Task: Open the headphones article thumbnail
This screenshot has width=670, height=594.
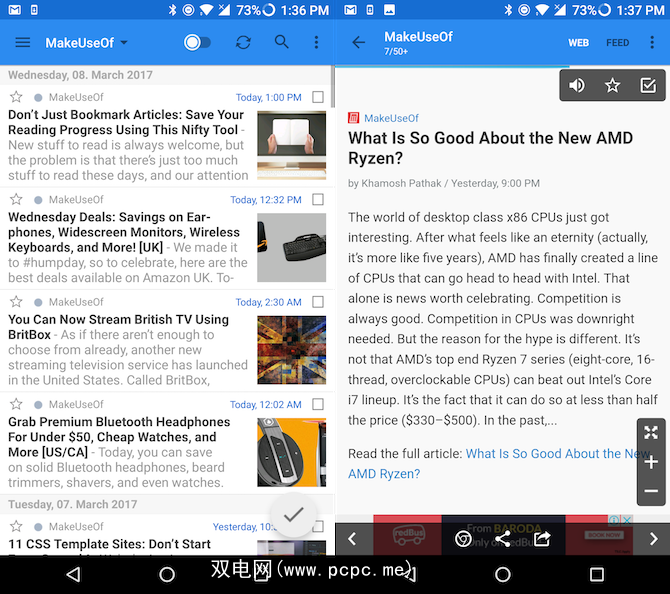Action: click(x=291, y=452)
